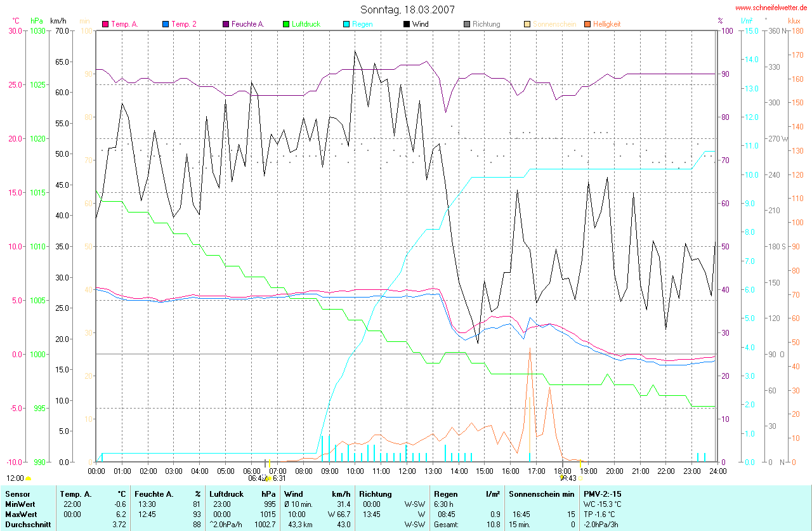Select the 'Temp. 2' legend label
The width and height of the screenshot is (812, 531).
[184, 24]
